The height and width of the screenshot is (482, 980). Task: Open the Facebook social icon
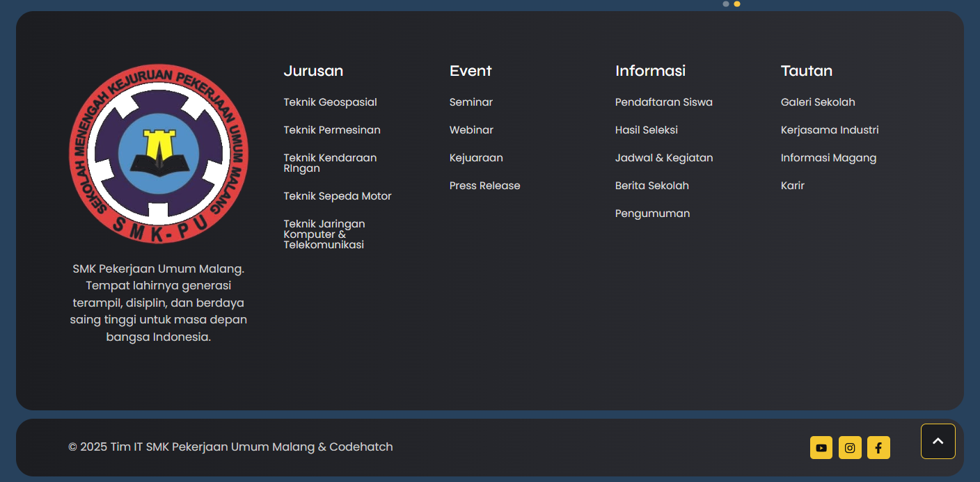[878, 448]
